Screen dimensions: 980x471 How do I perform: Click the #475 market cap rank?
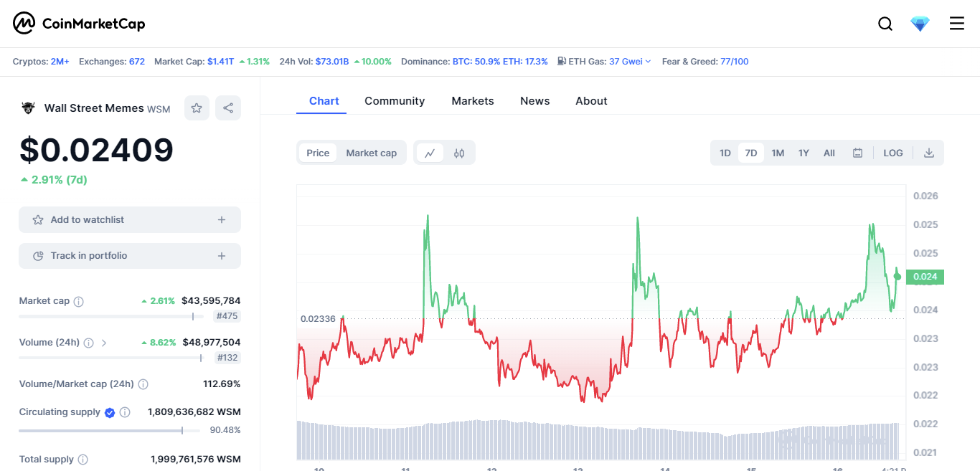tap(226, 316)
